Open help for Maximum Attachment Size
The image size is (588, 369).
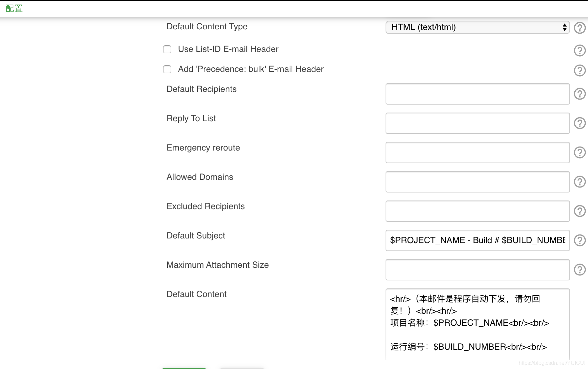(580, 270)
